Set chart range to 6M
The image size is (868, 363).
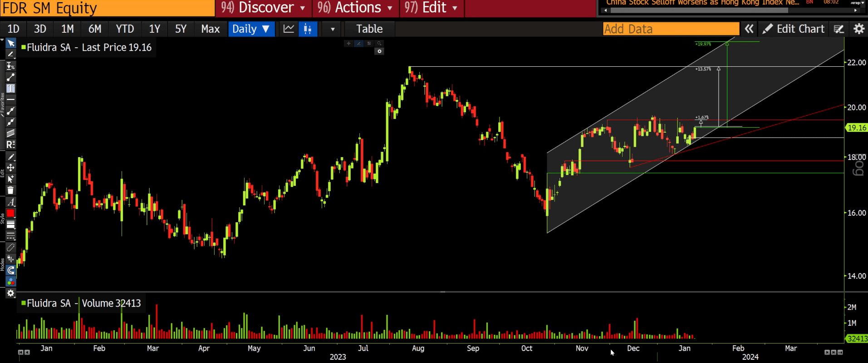click(x=94, y=29)
